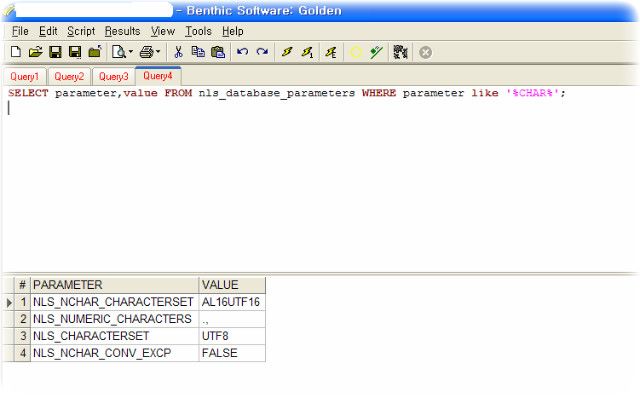Click the second floppy disk Save As icon
The height and width of the screenshot is (400, 640).
point(75,52)
